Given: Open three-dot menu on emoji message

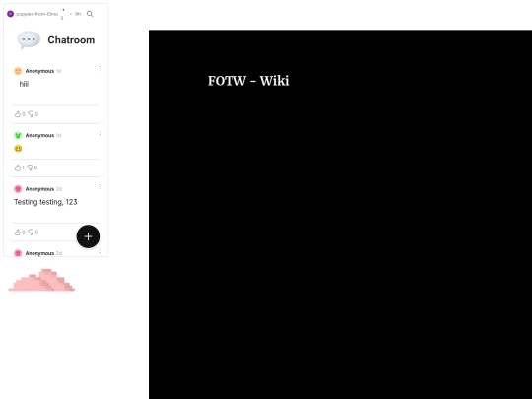Looking at the screenshot, I should point(100,133).
